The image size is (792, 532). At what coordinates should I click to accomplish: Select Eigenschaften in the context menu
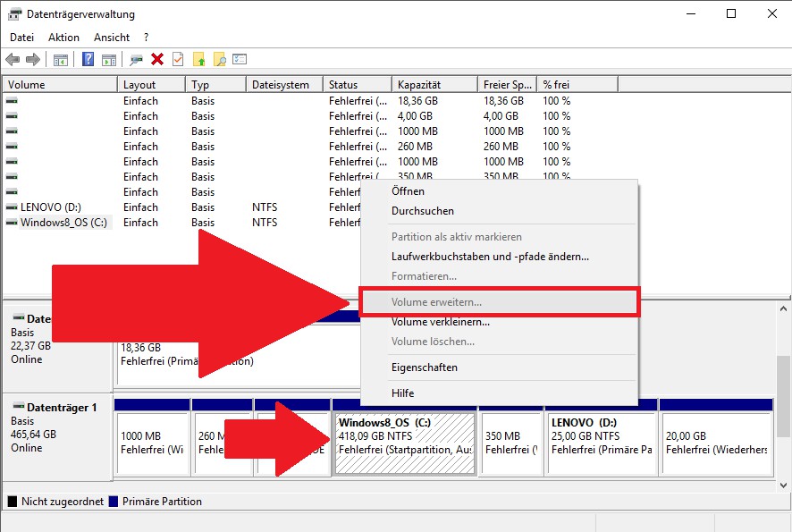(424, 367)
